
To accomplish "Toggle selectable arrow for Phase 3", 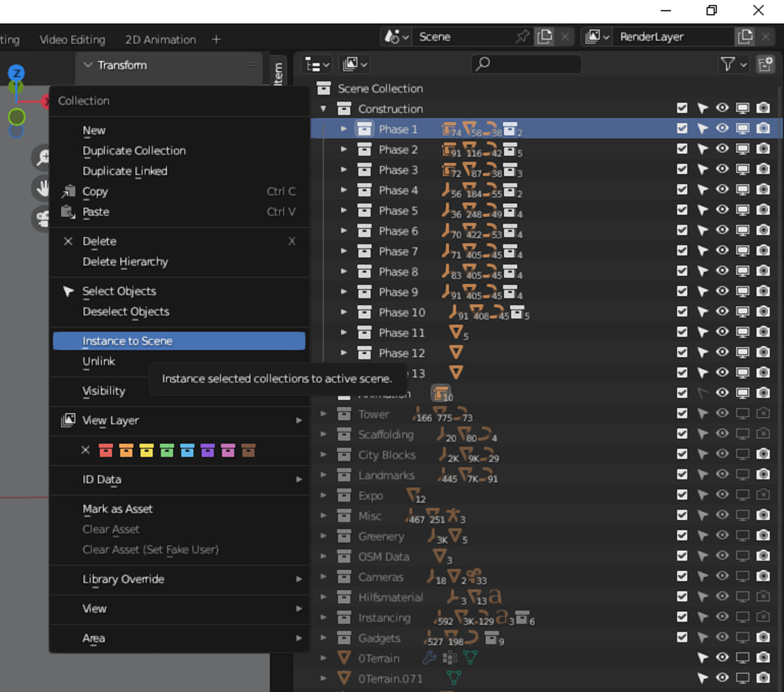I will click(702, 169).
